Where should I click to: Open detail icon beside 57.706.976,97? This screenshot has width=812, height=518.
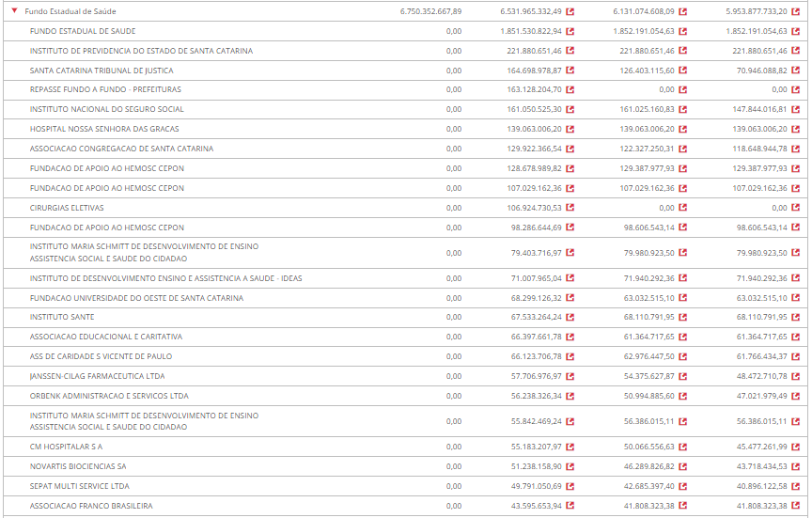point(570,376)
